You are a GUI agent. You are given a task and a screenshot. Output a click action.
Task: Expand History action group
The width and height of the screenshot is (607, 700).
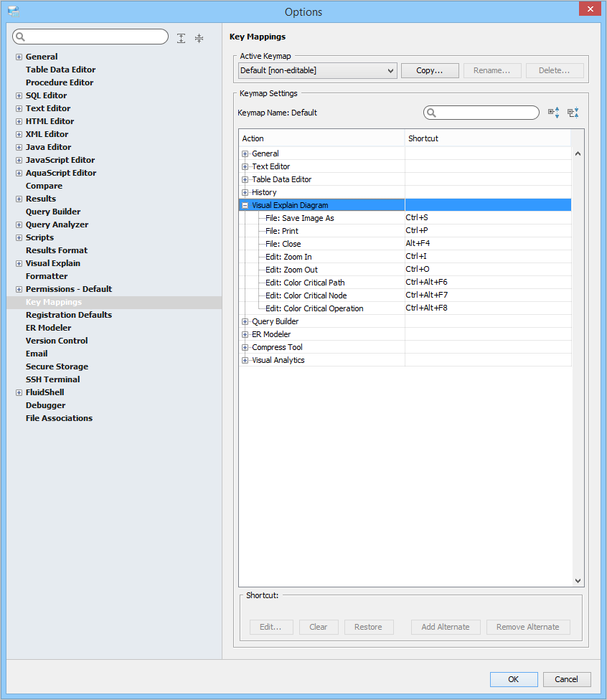click(245, 192)
